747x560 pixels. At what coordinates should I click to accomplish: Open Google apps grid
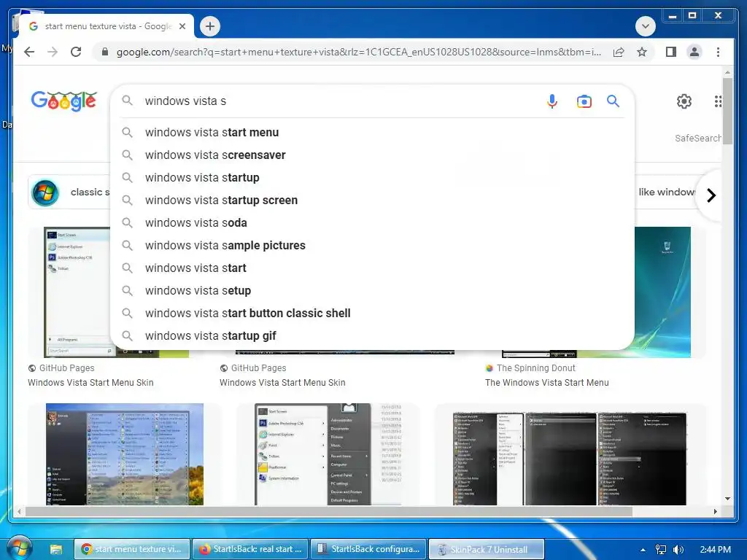pyautogui.click(x=718, y=101)
